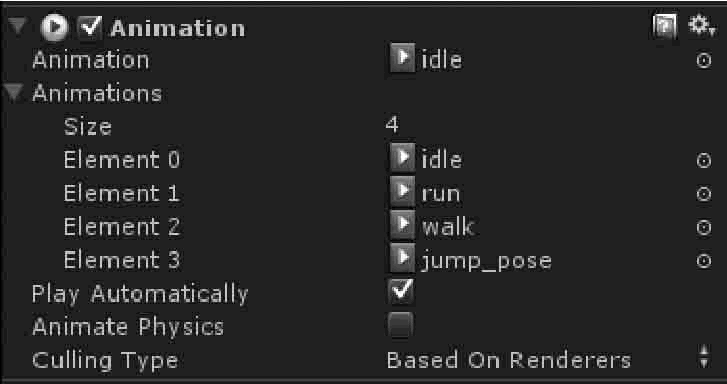
Task: Enable the Animate Physics checkbox
Action: pyautogui.click(x=401, y=326)
